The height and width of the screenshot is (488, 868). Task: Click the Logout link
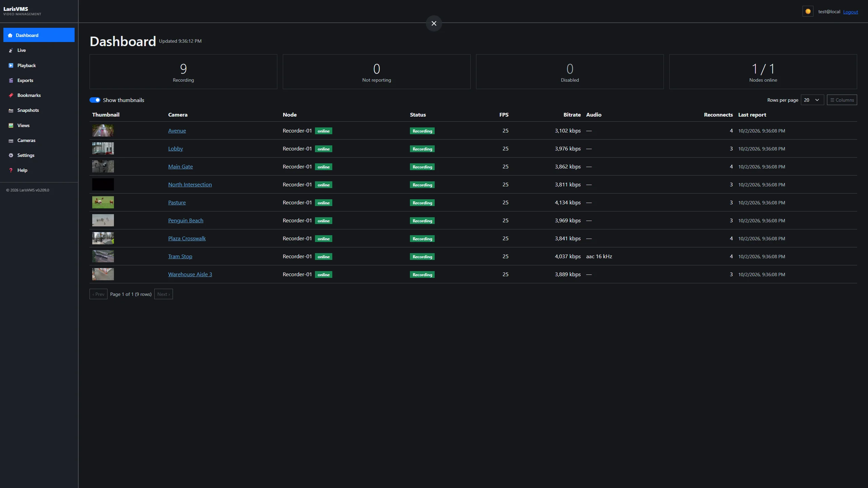tap(850, 12)
